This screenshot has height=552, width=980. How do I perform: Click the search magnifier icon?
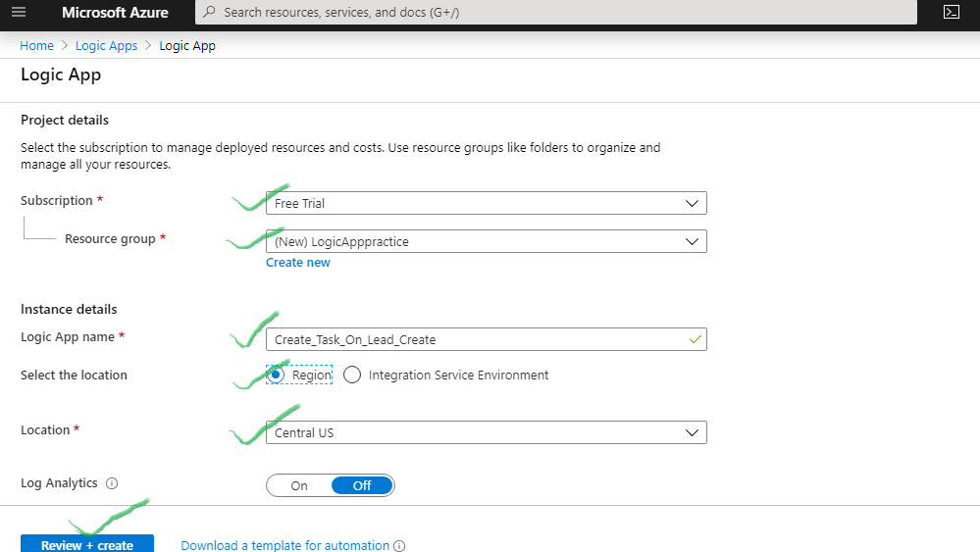click(x=209, y=12)
